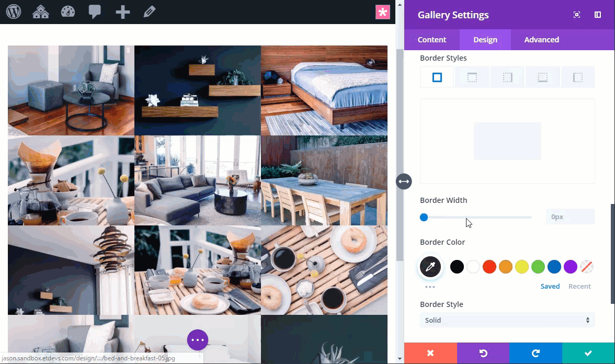The height and width of the screenshot is (364, 615).
Task: Select the top-border-only style option
Action: coord(472,76)
